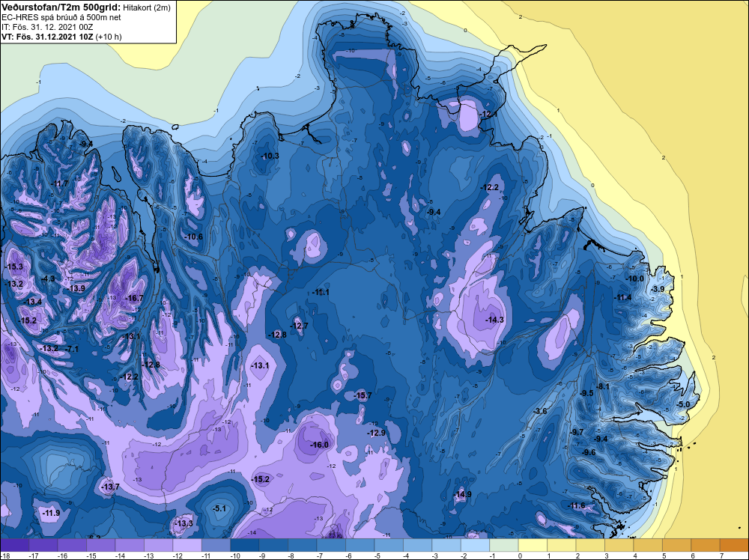Select the -11.1 temperature value on map

click(320, 292)
